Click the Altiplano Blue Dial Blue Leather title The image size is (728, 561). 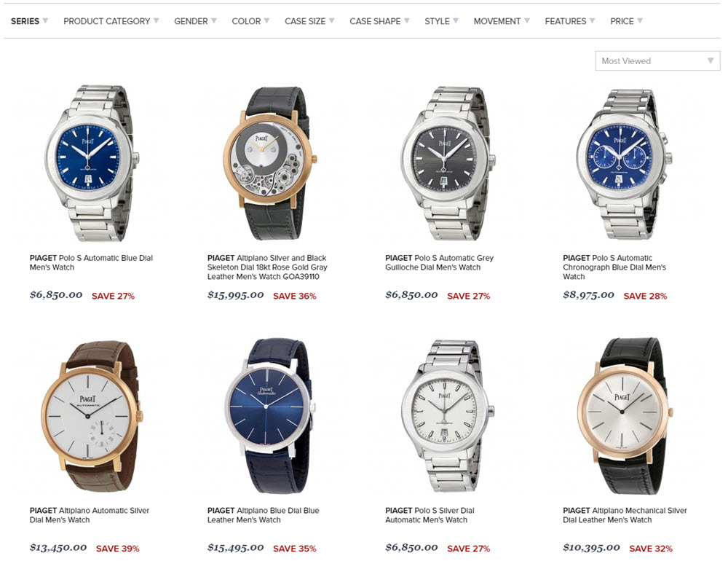pos(264,515)
